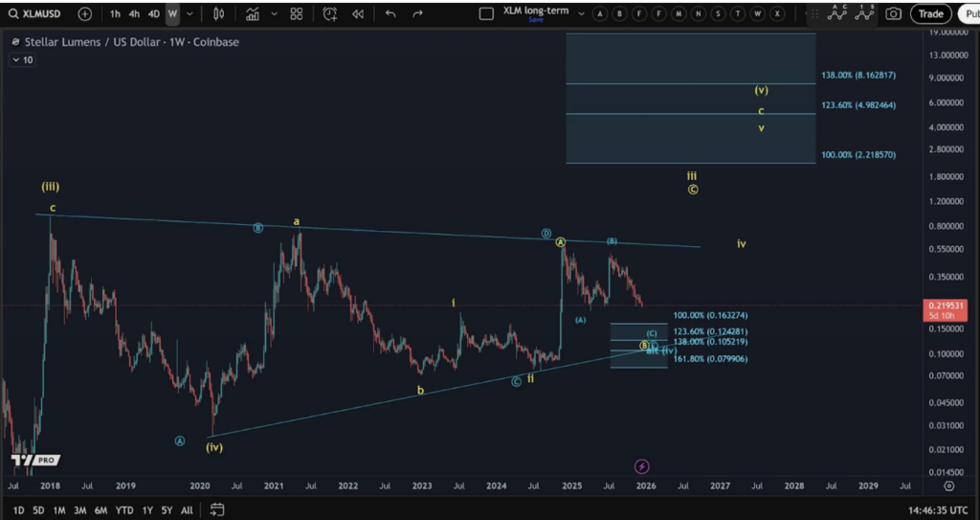Click the circled B quick button
The height and width of the screenshot is (520, 980).
619,13
